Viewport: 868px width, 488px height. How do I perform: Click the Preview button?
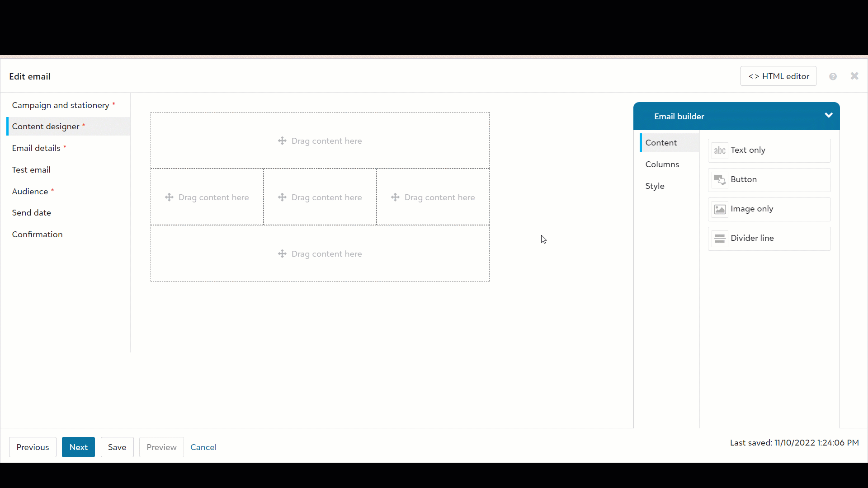point(161,447)
